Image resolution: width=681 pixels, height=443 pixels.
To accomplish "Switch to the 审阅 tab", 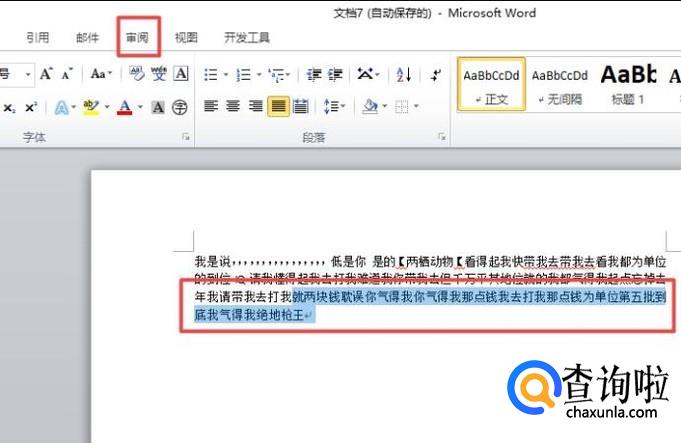I will pyautogui.click(x=137, y=37).
